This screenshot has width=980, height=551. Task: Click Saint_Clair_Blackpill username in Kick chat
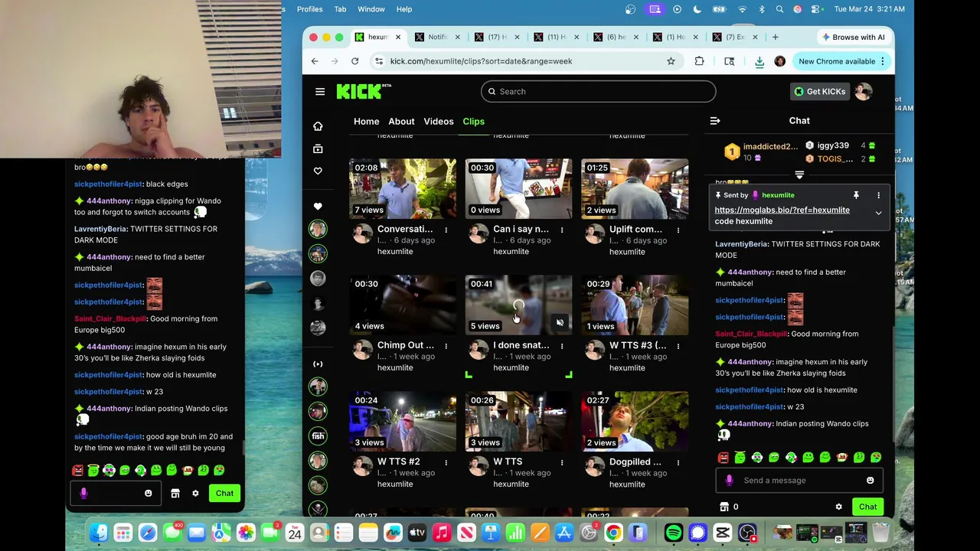(751, 334)
